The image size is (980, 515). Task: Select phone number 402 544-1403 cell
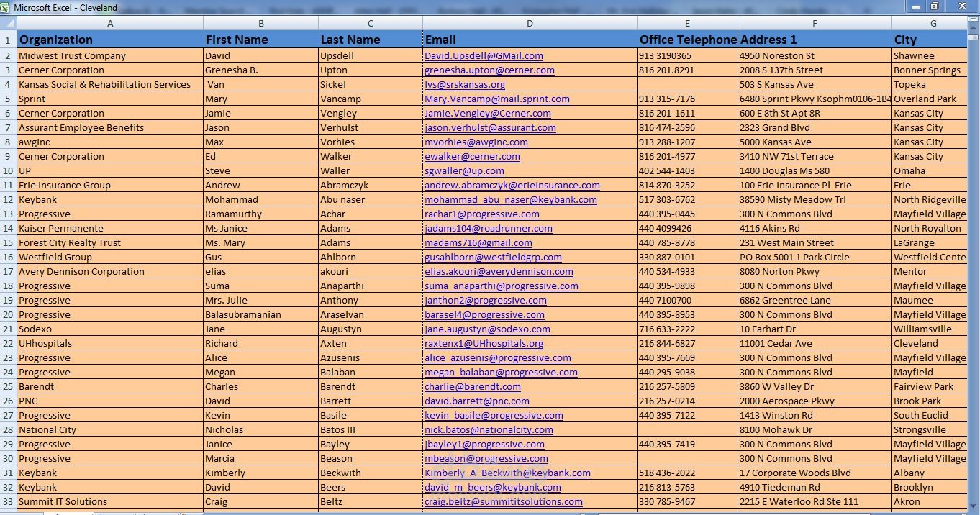point(687,170)
